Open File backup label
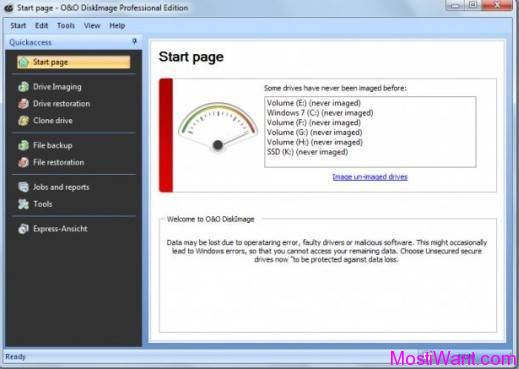 (x=52, y=146)
